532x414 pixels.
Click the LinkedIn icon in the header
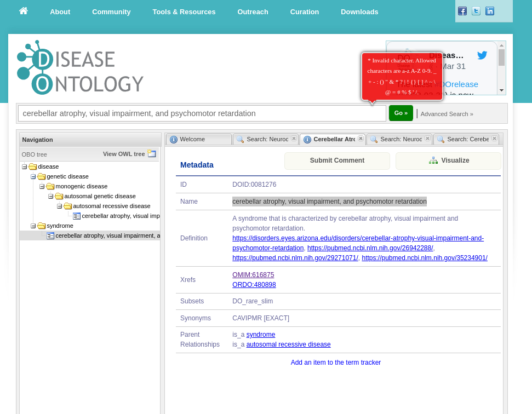(489, 11)
